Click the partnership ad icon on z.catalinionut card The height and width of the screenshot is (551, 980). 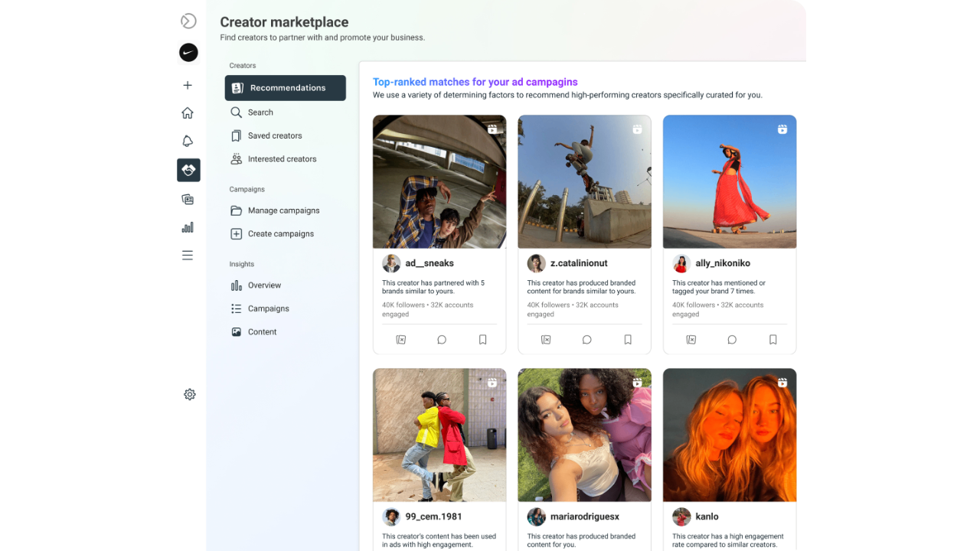(546, 340)
